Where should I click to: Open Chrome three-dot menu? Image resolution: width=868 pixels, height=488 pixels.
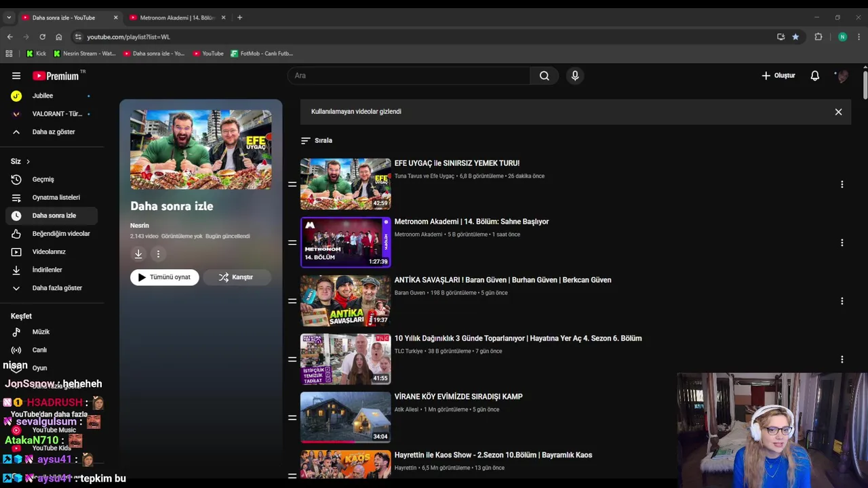pyautogui.click(x=859, y=37)
